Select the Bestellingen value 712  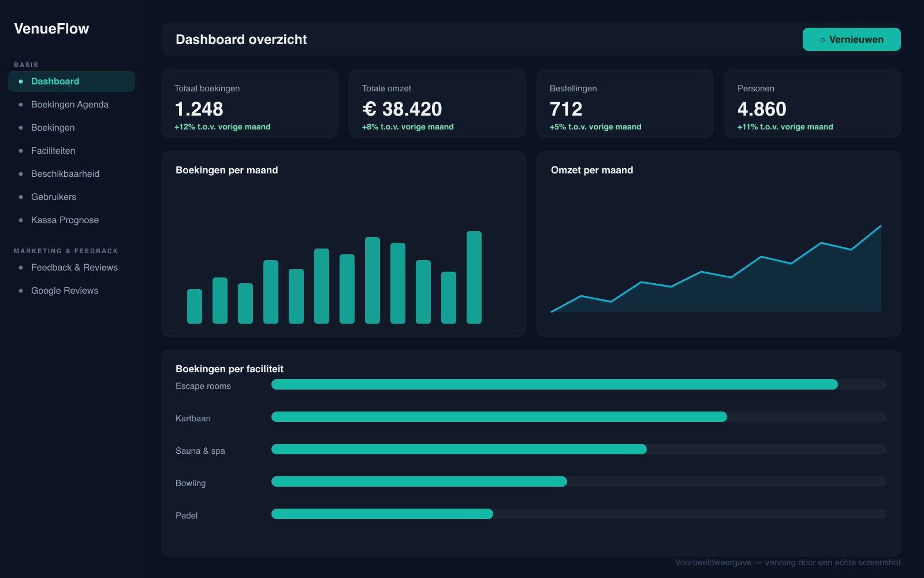(566, 109)
